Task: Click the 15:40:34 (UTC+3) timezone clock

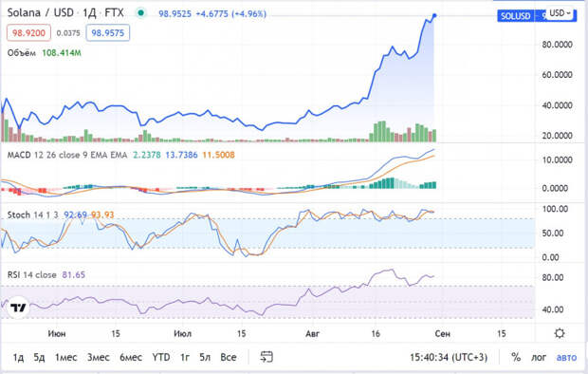Action: (x=449, y=357)
